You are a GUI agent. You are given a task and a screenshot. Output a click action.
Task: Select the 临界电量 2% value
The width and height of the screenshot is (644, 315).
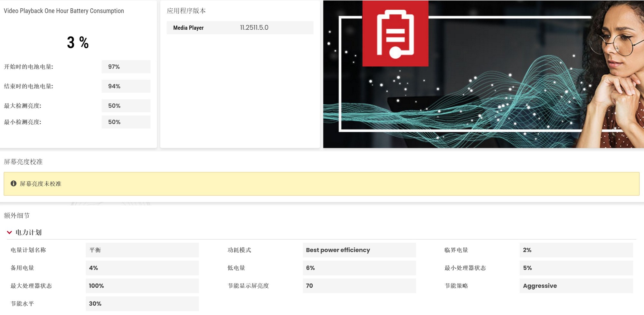(x=576, y=250)
